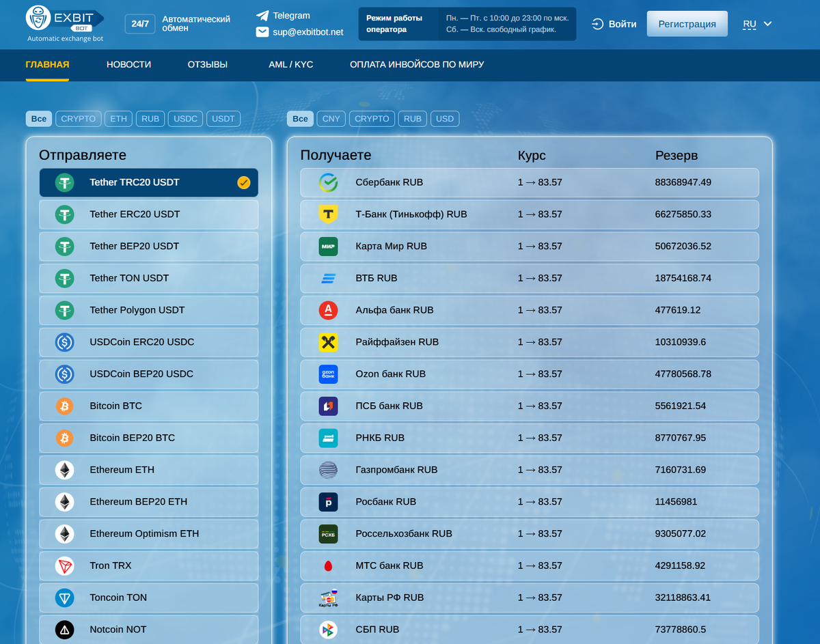The height and width of the screenshot is (644, 820).
Task: Click the Ozon банк blue icon
Action: [329, 374]
